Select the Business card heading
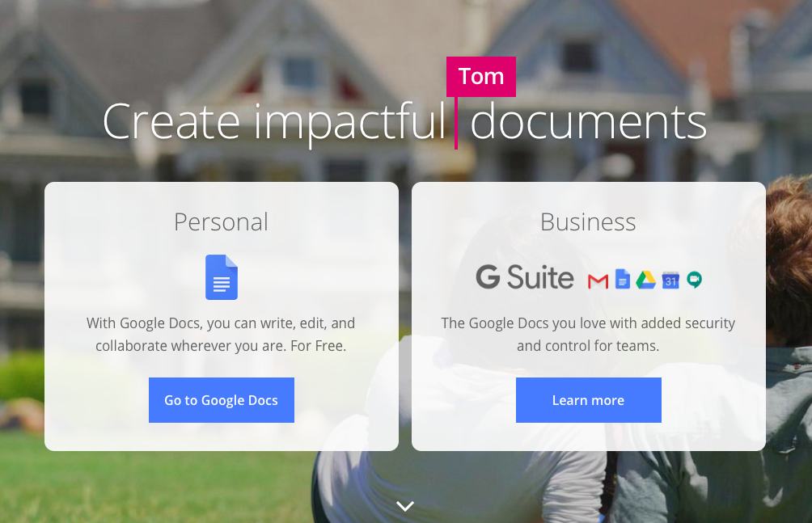This screenshot has width=812, height=523. click(588, 221)
